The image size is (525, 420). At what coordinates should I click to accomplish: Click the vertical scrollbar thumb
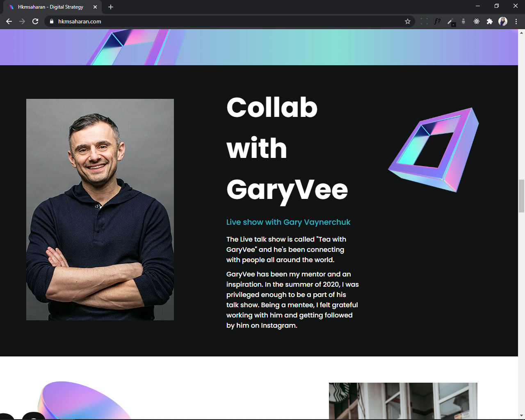521,196
